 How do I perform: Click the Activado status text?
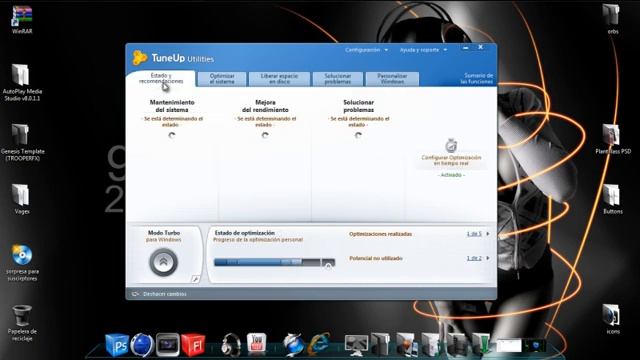451,175
